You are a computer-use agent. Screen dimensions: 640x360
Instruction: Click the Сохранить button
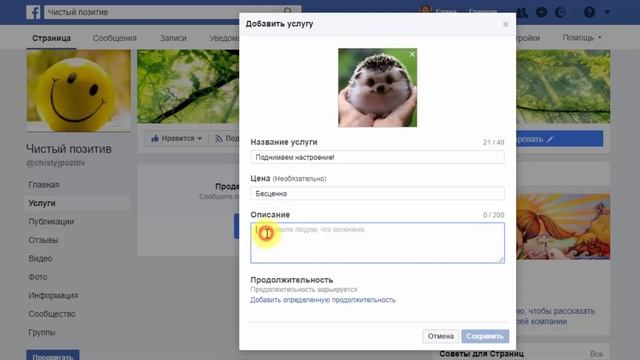pos(485,336)
